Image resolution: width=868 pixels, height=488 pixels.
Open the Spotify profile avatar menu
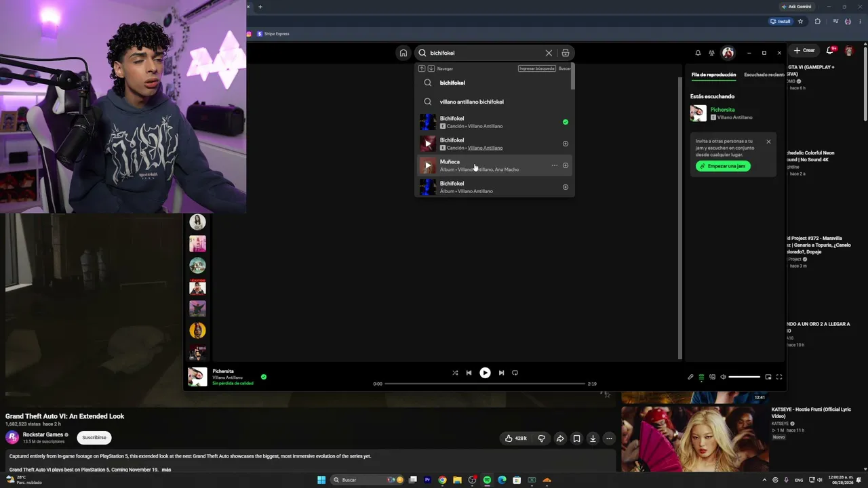728,53
